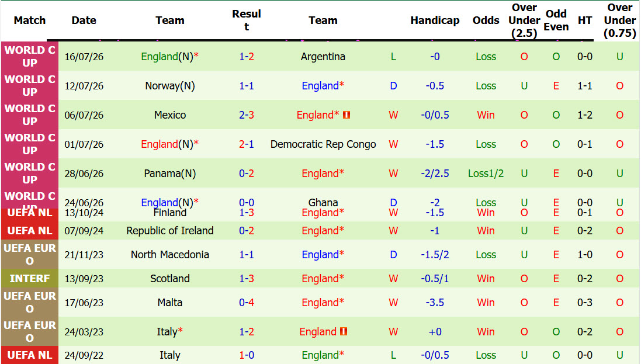The image size is (641, 364).
Task: Select North Macedonia team name
Action: click(x=170, y=254)
